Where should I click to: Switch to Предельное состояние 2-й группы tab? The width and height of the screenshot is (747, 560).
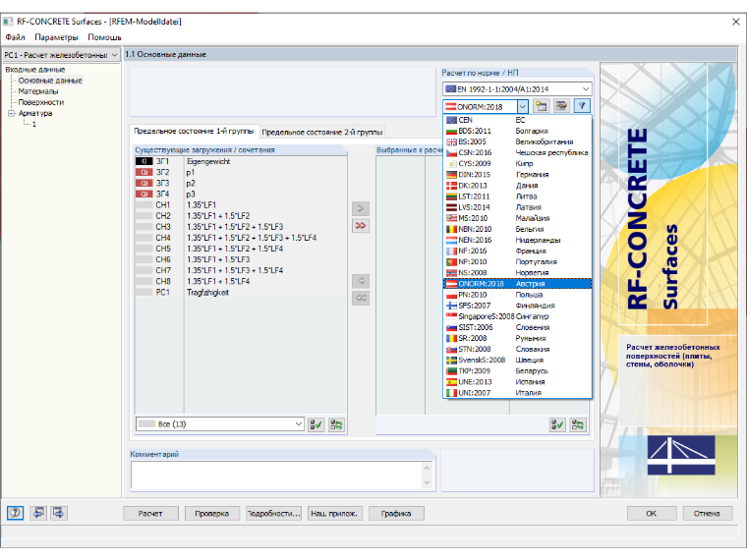coord(322,132)
